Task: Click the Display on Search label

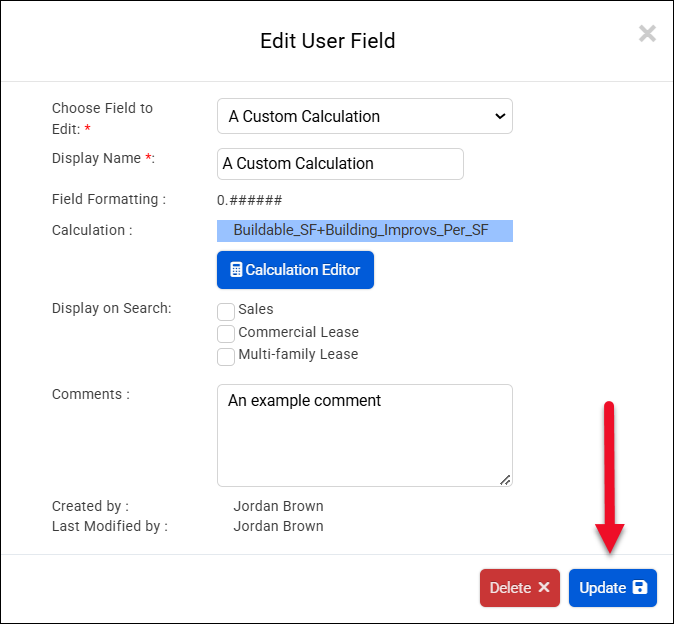Action: point(111,308)
